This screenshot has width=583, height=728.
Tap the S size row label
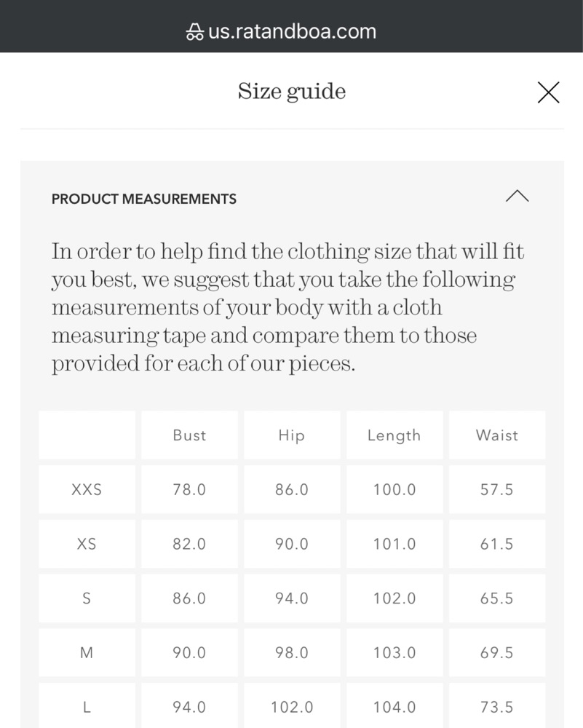click(x=87, y=598)
